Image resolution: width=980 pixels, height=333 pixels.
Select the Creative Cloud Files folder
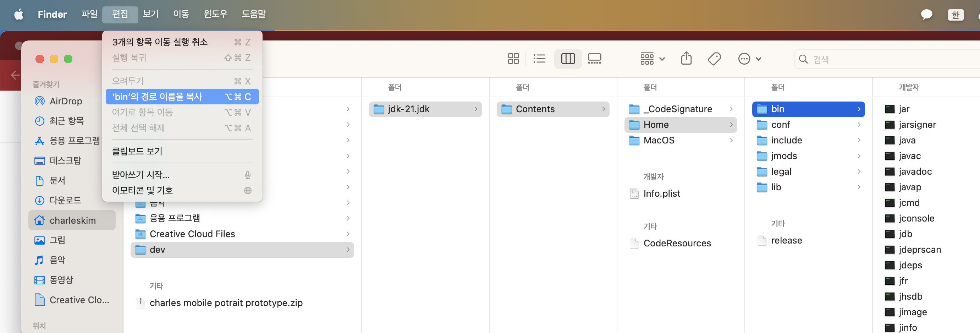pos(242,234)
